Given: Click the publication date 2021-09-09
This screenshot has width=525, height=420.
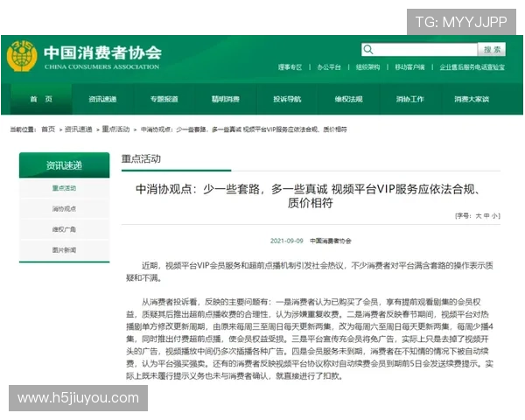Looking at the screenshot, I should pyautogui.click(x=287, y=241).
